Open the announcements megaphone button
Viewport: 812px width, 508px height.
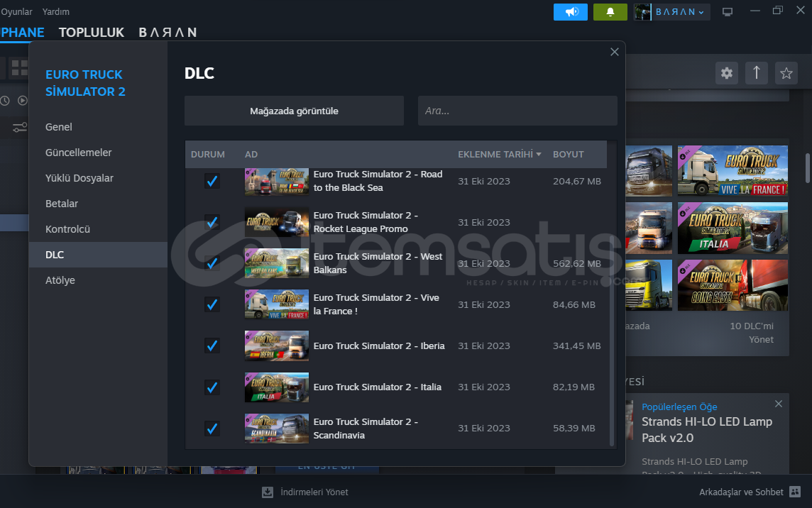(x=570, y=12)
